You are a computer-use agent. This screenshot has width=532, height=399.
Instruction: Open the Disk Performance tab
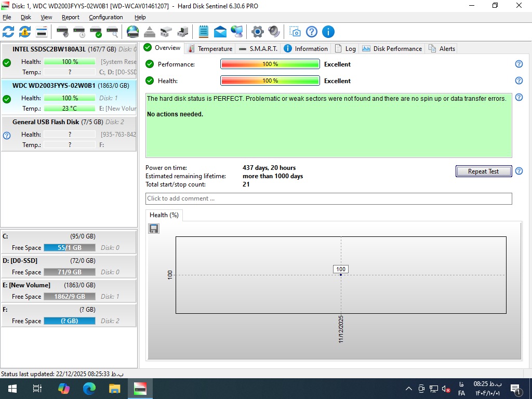click(x=392, y=48)
